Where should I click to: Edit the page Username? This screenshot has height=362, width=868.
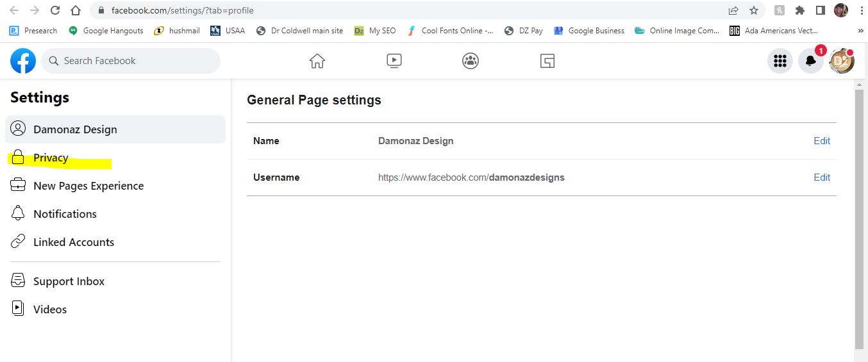pos(822,177)
